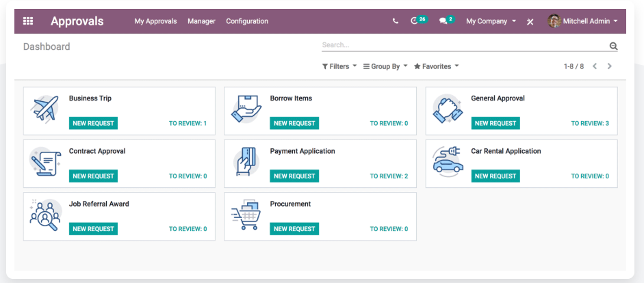Open the My Approvals menu
This screenshot has height=283, width=644.
[x=155, y=21]
